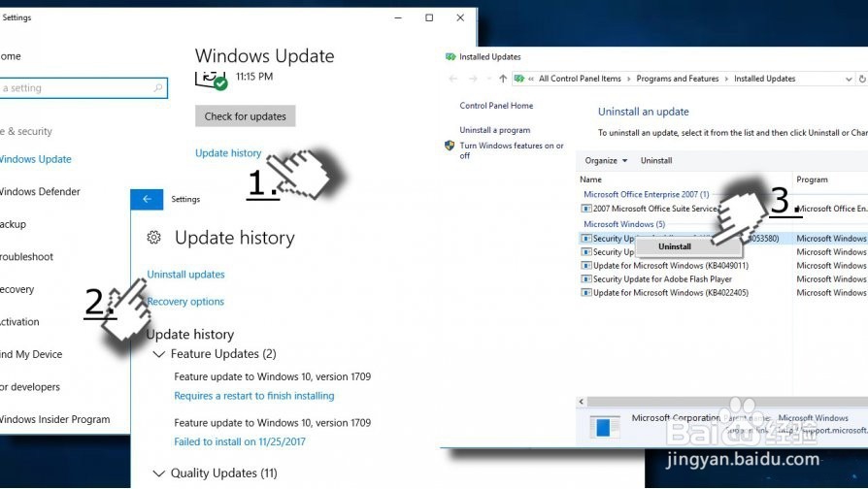Click Failed to install on 11/25/2017 link
This screenshot has height=489, width=868.
pos(240,442)
